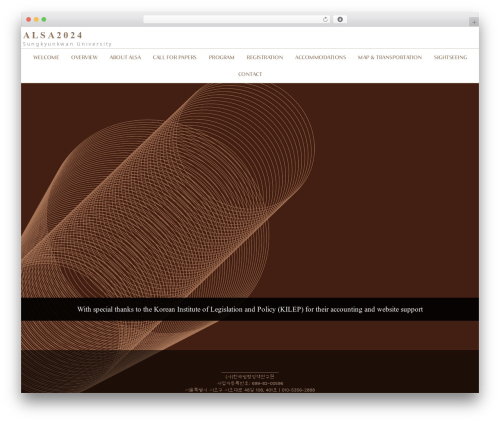This screenshot has height=423, width=500.
Task: Go to the OVERVIEW page
Action: pyautogui.click(x=84, y=57)
